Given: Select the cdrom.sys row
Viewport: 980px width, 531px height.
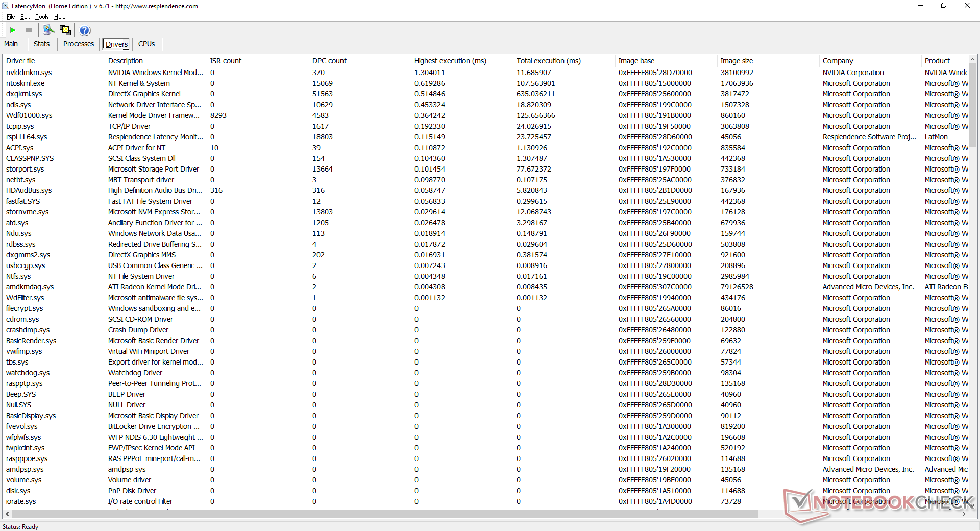Looking at the screenshot, I should click(486, 319).
